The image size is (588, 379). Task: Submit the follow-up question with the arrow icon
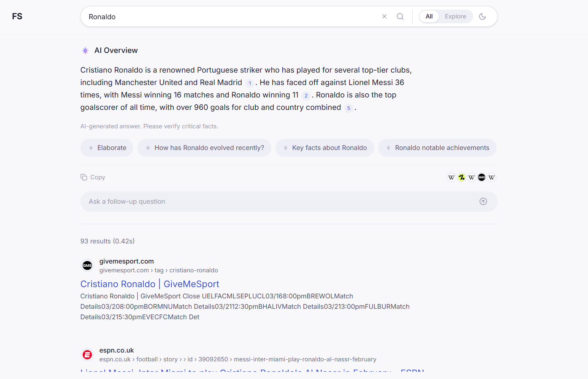[483, 201]
